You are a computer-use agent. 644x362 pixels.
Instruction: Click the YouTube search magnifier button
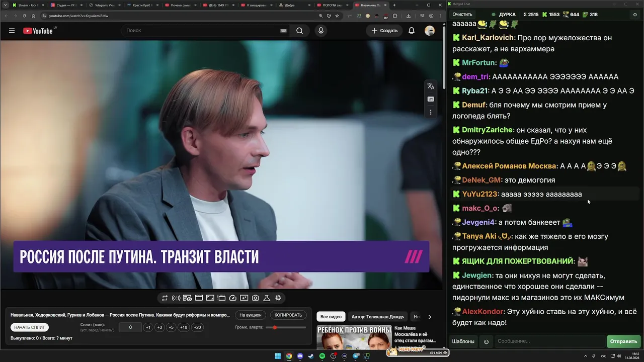tap(299, 31)
